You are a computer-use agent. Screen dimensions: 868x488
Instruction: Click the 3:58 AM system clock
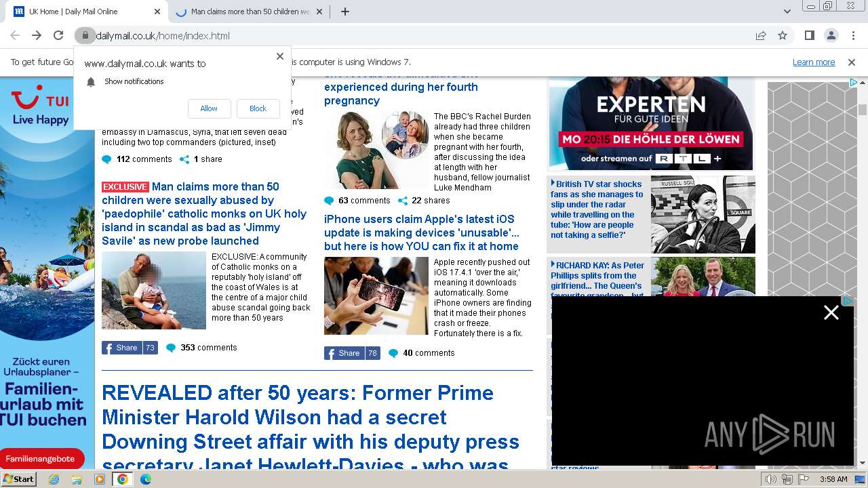(x=833, y=479)
